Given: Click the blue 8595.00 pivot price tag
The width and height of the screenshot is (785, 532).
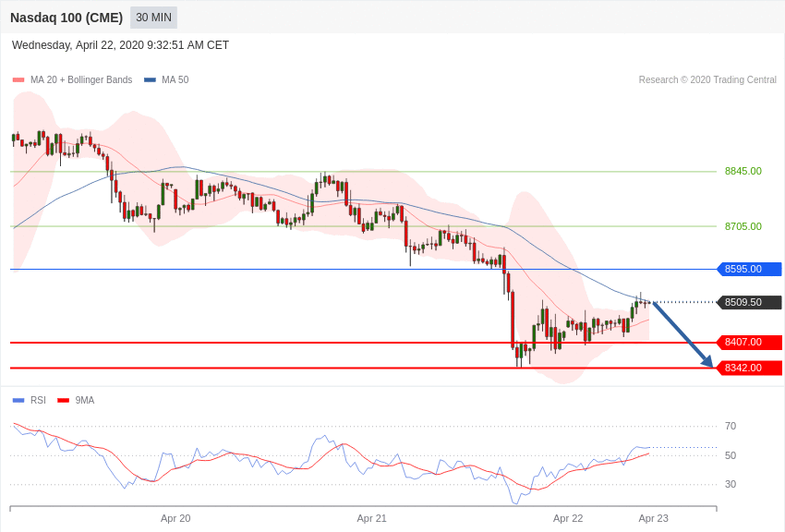Looking at the screenshot, I should click(749, 270).
